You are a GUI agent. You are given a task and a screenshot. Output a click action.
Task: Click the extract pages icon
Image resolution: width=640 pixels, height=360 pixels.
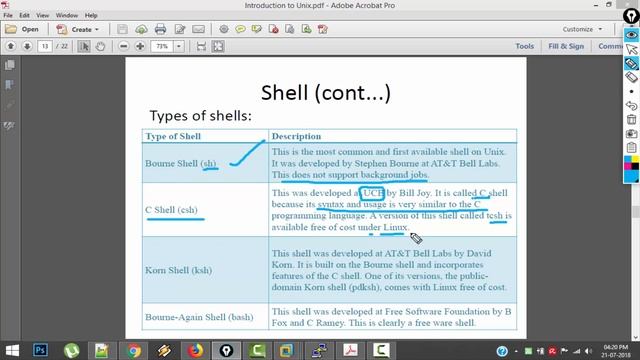pyautogui.click(x=290, y=29)
